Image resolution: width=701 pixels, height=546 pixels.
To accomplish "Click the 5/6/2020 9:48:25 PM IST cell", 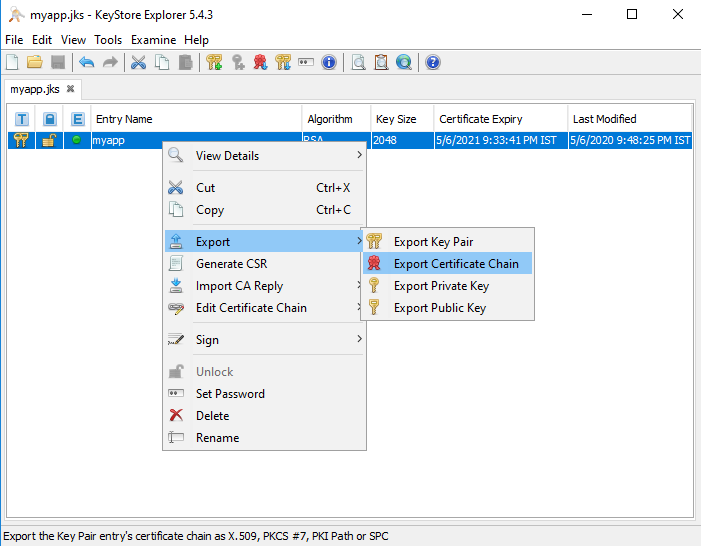I will coord(630,140).
